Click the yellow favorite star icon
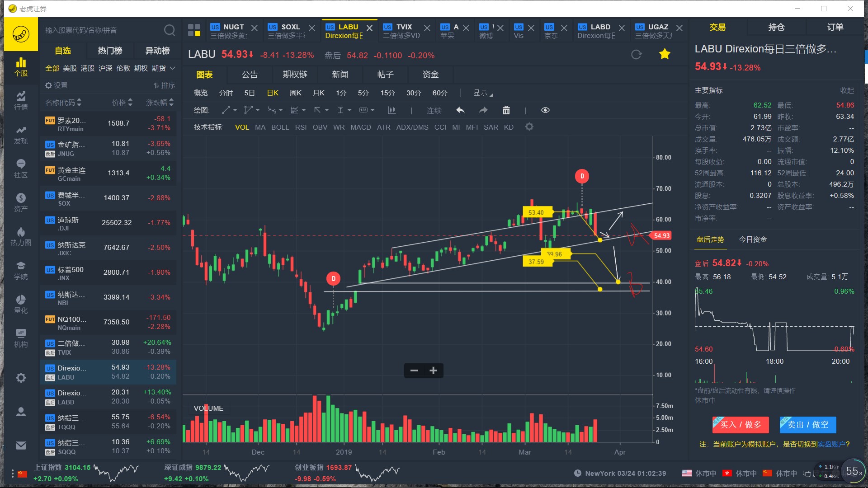Viewport: 868px width, 488px height. (x=665, y=55)
